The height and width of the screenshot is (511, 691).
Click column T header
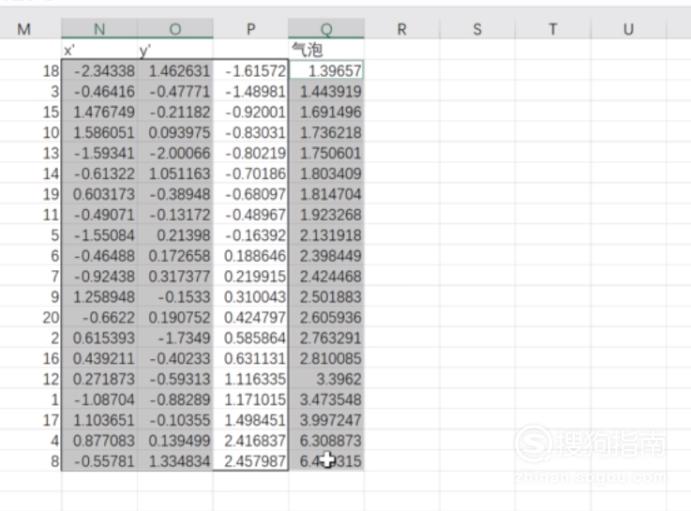point(553,29)
